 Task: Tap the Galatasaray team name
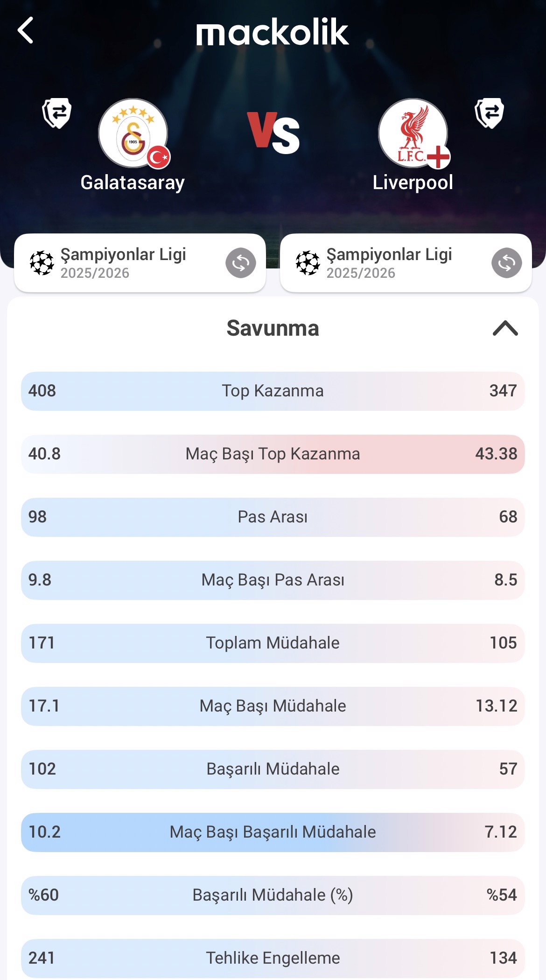(133, 183)
